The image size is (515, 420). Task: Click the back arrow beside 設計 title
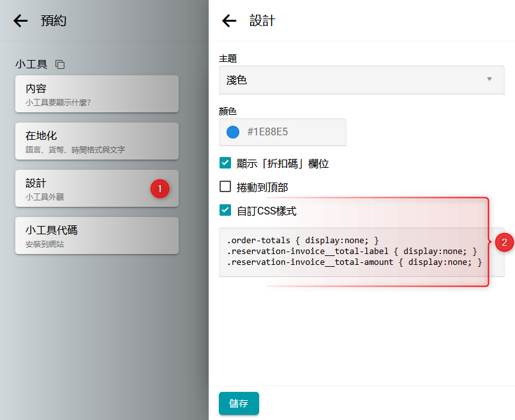[x=229, y=21]
